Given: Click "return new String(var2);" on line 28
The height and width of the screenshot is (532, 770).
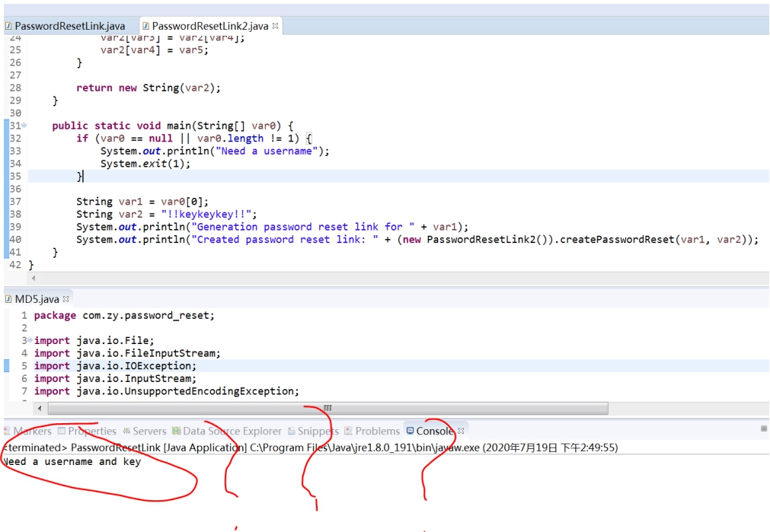Looking at the screenshot, I should [149, 88].
